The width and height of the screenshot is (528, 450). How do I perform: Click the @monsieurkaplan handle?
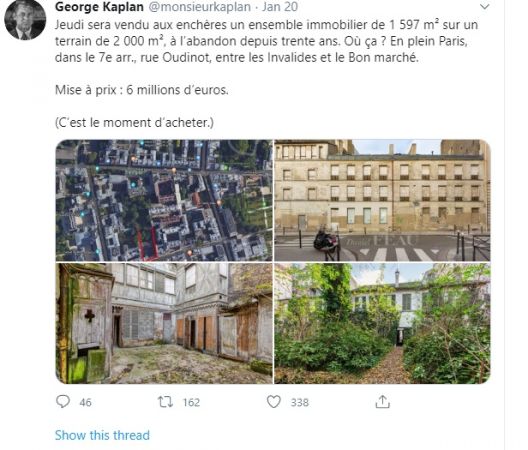coord(200,7)
